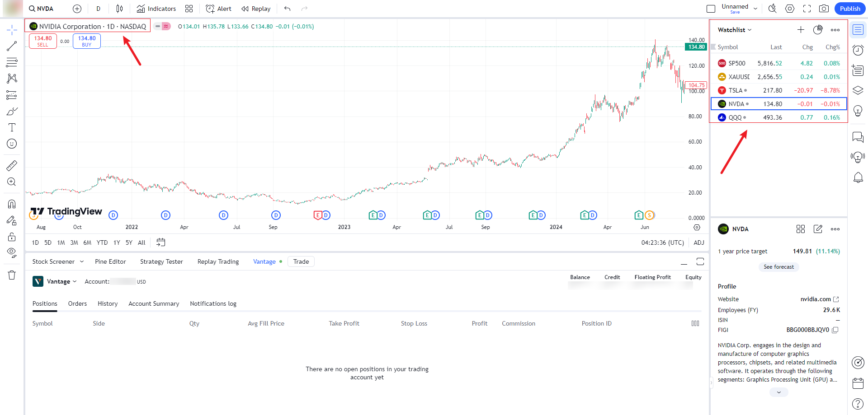
Task: Open the Pine Editor tab
Action: point(110,261)
